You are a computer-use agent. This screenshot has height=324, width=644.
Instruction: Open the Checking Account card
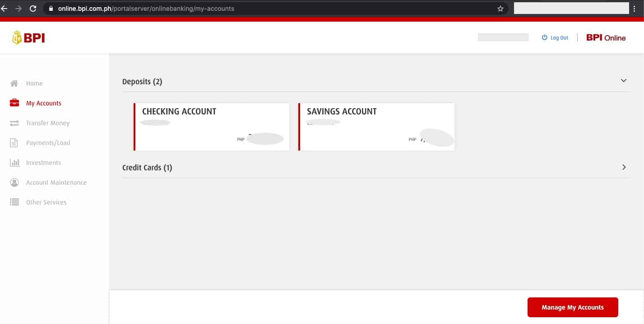click(x=212, y=127)
